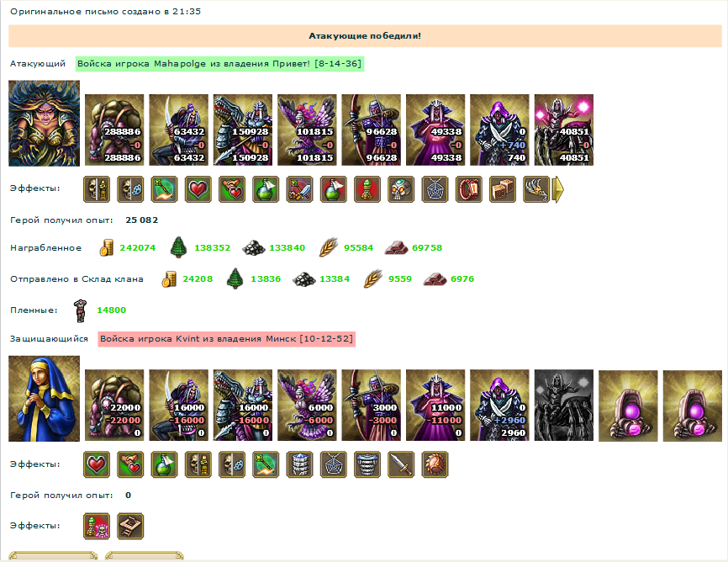The width and height of the screenshot is (728, 562).
Task: Click the green potion icon in defender effects
Action: tap(165, 464)
